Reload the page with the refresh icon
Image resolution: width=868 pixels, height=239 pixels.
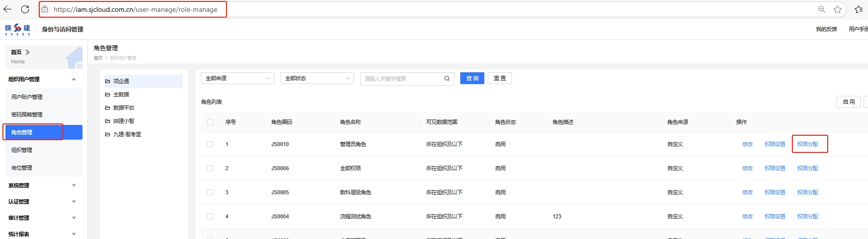(25, 9)
